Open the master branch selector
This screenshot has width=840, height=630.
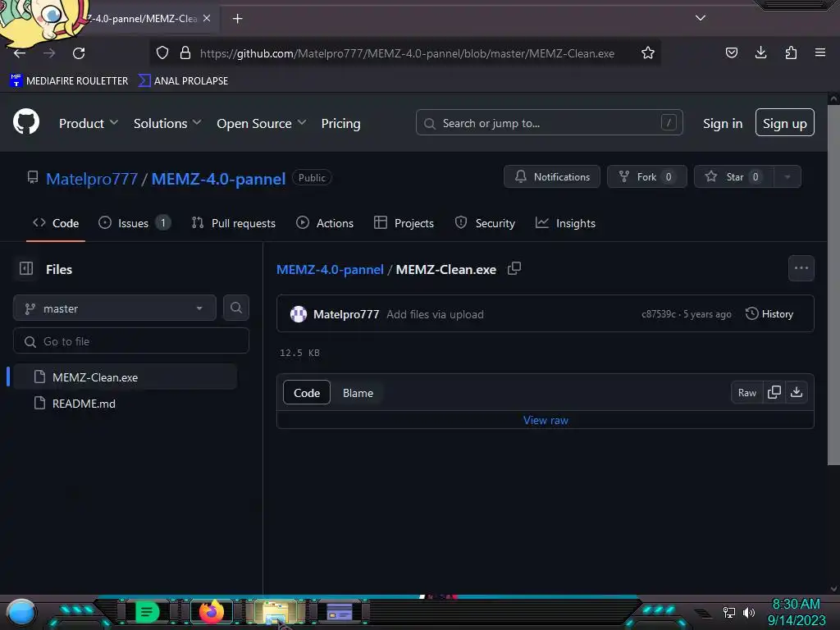[x=115, y=308]
